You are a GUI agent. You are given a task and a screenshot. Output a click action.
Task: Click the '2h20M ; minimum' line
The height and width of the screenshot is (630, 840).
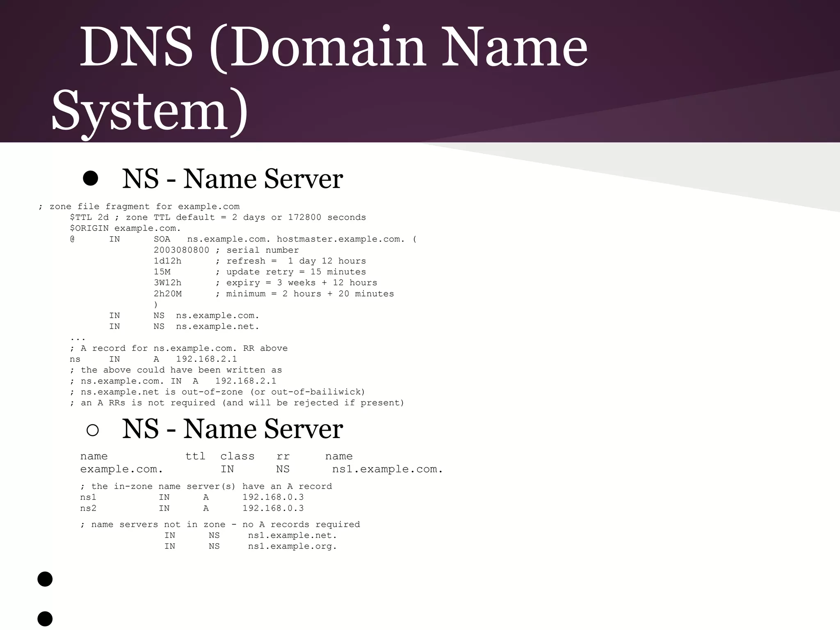pos(274,294)
